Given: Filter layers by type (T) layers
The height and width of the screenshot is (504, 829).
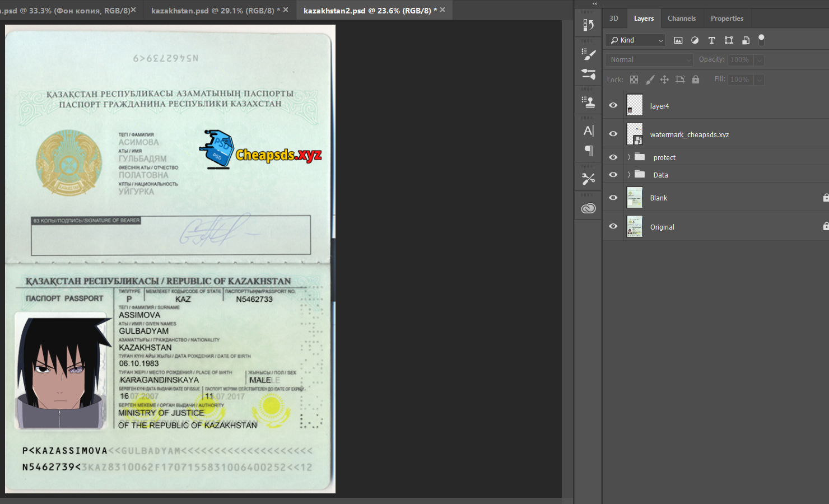Looking at the screenshot, I should click(711, 40).
